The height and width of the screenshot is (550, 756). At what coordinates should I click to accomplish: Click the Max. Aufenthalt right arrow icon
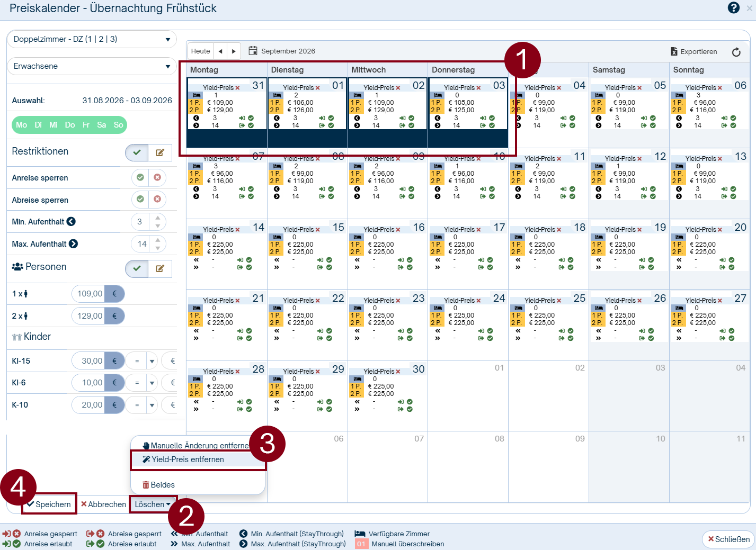tap(74, 244)
